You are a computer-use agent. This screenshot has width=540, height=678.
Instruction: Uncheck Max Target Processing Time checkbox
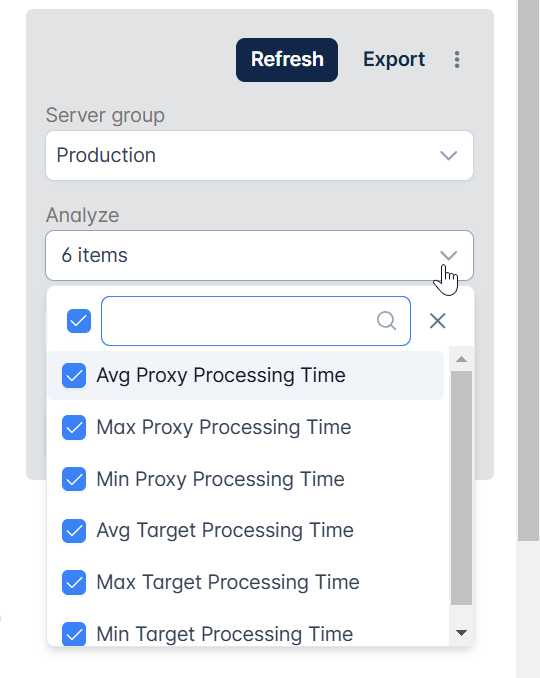pyautogui.click(x=74, y=582)
